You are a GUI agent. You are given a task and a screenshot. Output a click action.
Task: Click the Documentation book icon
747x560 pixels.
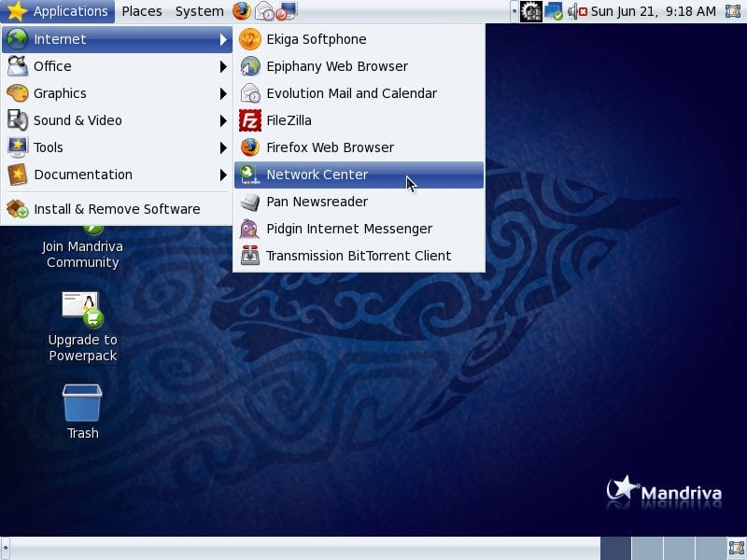pyautogui.click(x=18, y=175)
